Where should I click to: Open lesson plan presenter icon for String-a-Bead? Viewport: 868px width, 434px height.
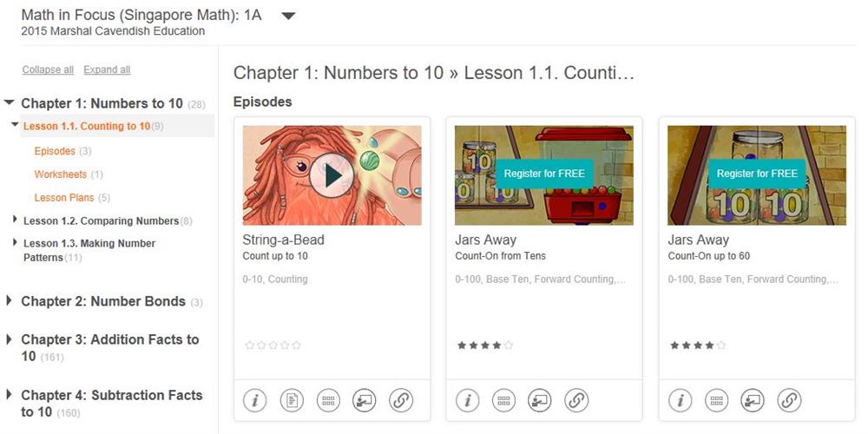[365, 400]
